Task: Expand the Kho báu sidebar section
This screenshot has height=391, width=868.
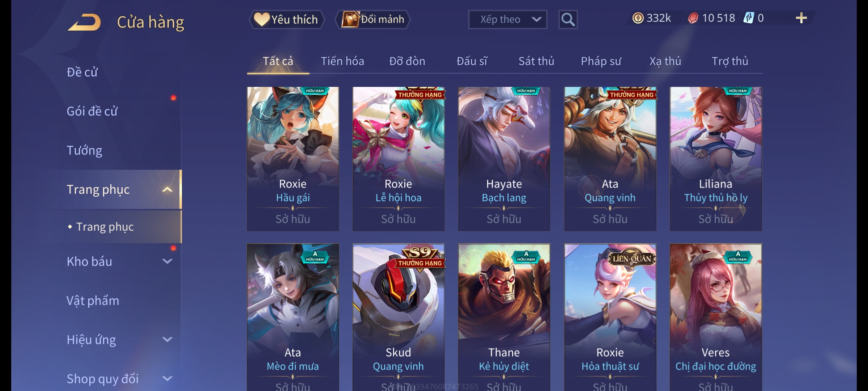Action: coord(167,261)
